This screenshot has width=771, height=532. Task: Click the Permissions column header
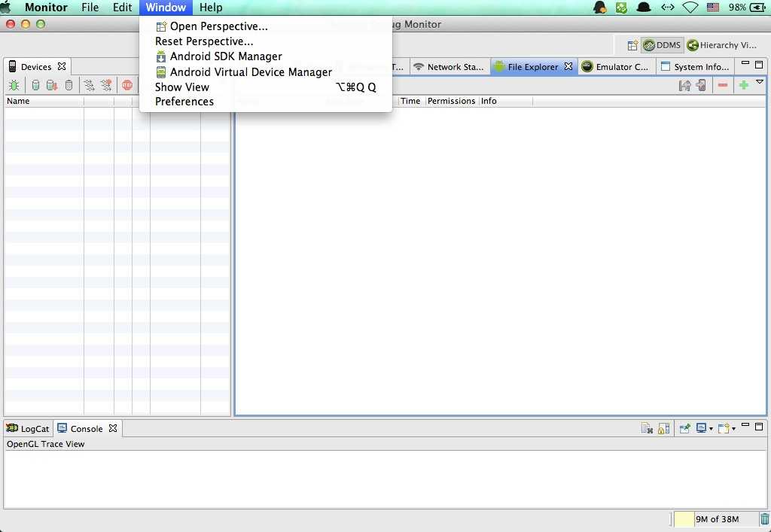click(452, 101)
